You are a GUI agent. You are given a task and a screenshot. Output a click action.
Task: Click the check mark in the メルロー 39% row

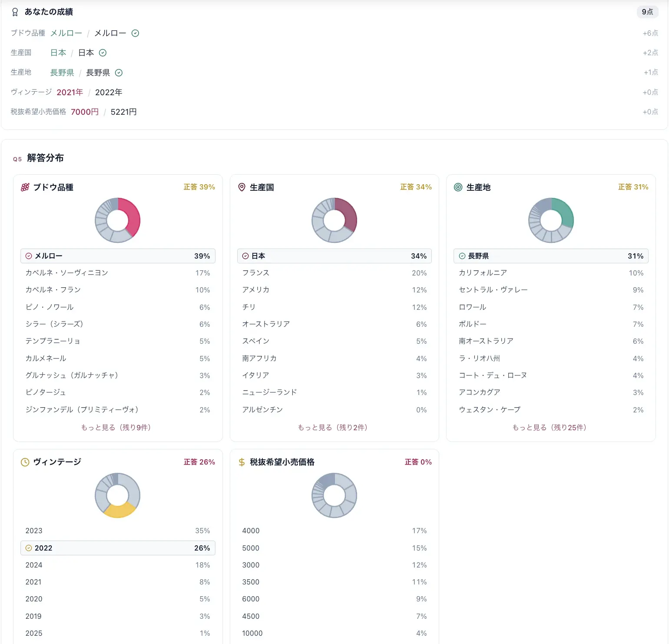[29, 256]
